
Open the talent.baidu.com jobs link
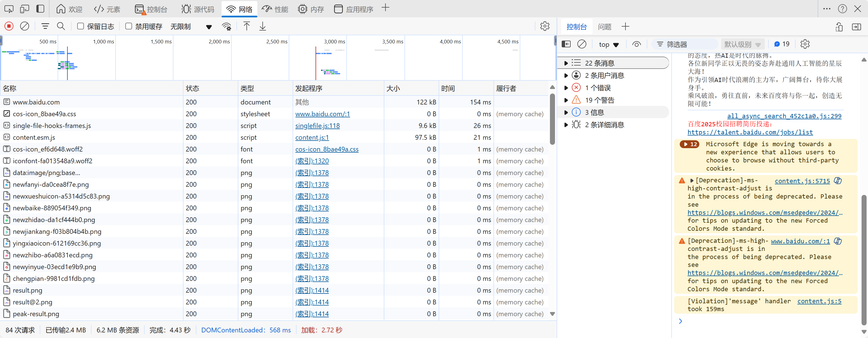click(750, 132)
